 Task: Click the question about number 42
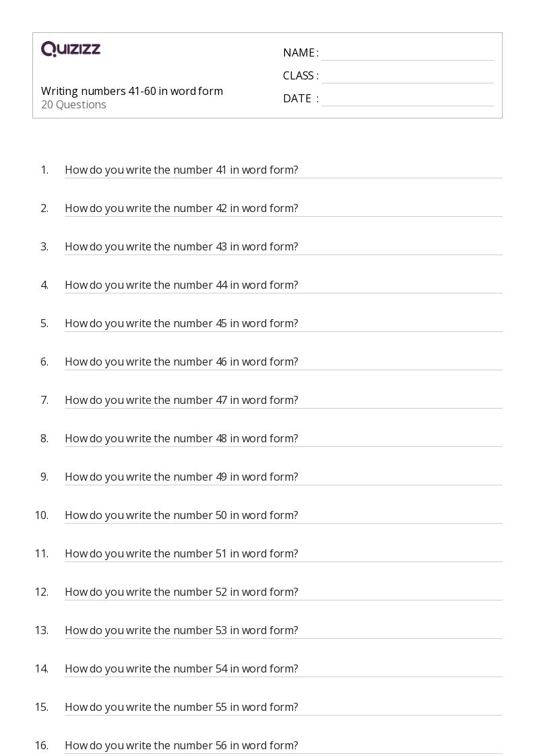tap(181, 208)
